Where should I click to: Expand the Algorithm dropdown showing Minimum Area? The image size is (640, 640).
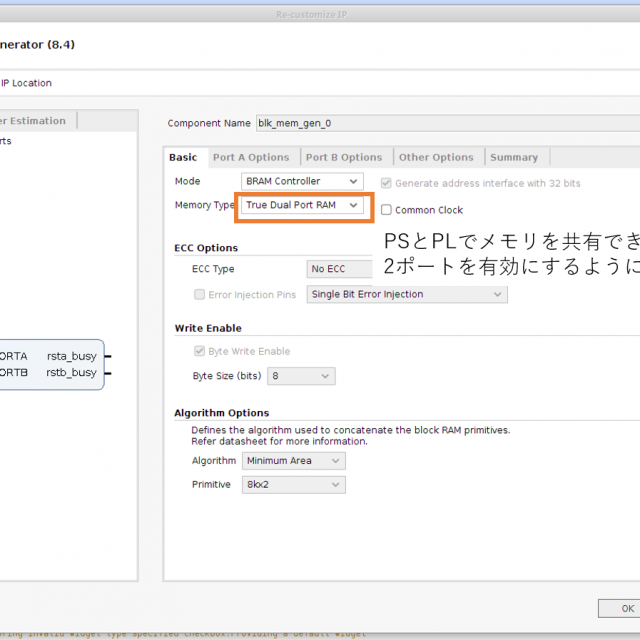coord(293,461)
